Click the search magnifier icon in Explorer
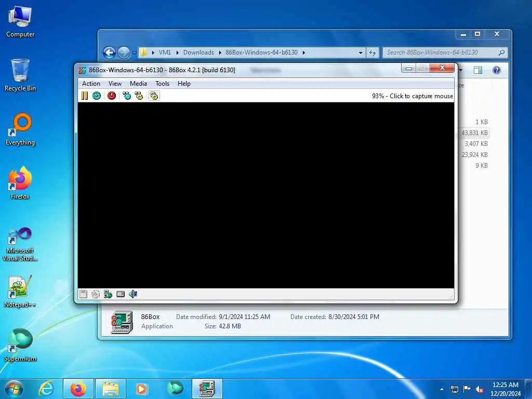The image size is (532, 399). pyautogui.click(x=501, y=52)
